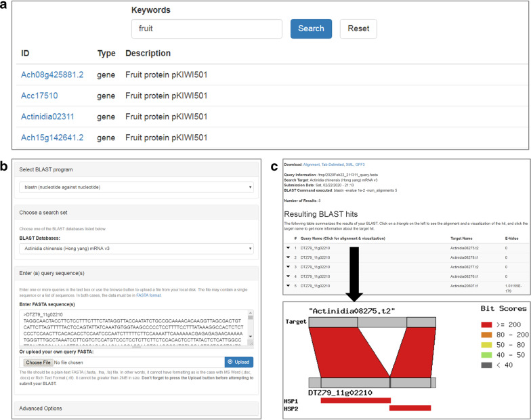Click the HSP1 red bar in the alignment
Viewport: 531px width, 420px height.
(355, 400)
